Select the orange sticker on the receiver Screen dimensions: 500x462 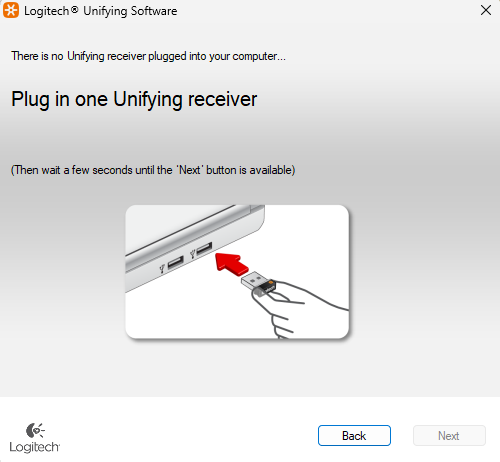click(x=271, y=283)
